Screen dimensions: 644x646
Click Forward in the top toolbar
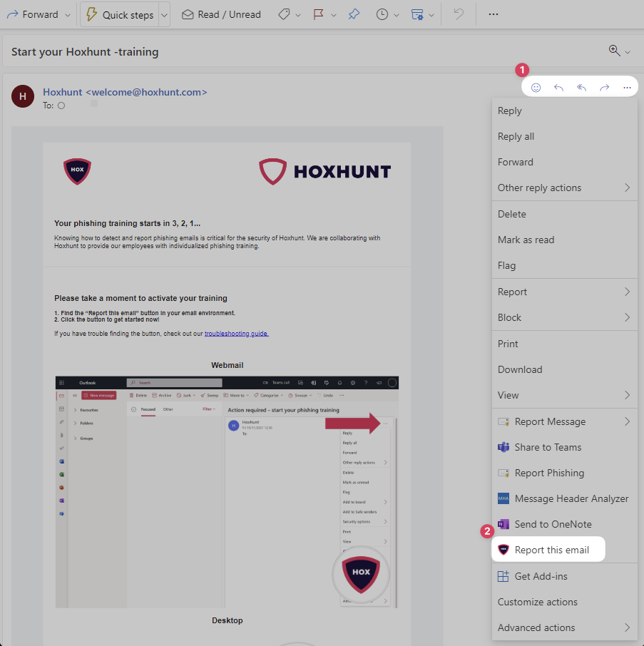(x=33, y=14)
